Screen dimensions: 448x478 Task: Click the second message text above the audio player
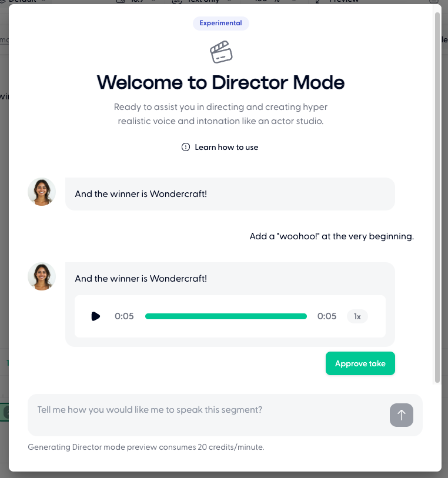point(141,279)
